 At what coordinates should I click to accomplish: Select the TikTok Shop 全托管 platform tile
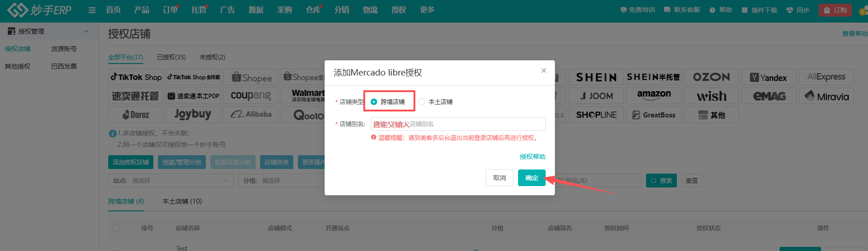tap(193, 77)
